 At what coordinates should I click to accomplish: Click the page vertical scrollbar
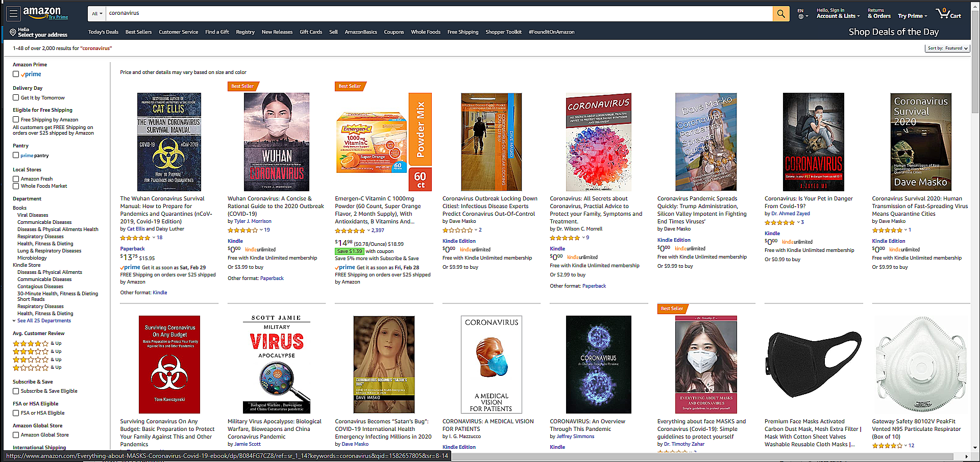coord(975,229)
